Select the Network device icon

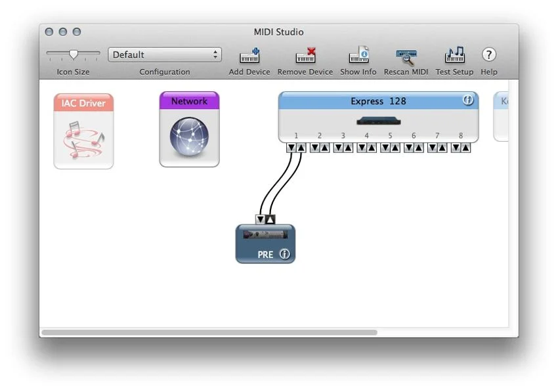click(189, 129)
